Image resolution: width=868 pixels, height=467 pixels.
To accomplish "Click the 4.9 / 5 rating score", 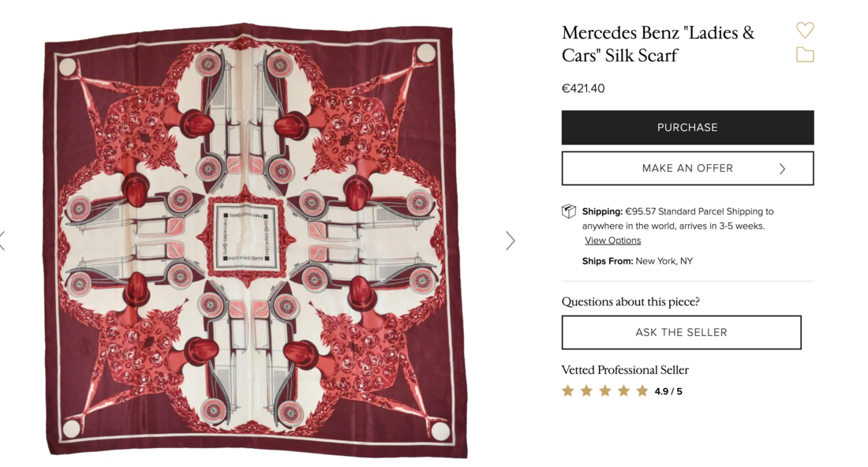I will [x=668, y=391].
